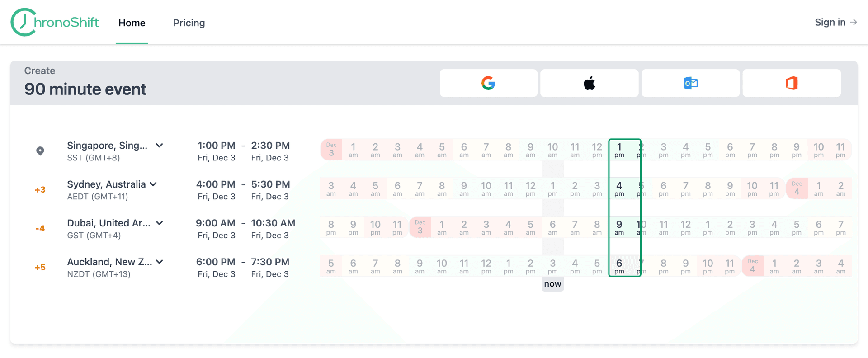Click the Sign in link

coord(830,22)
